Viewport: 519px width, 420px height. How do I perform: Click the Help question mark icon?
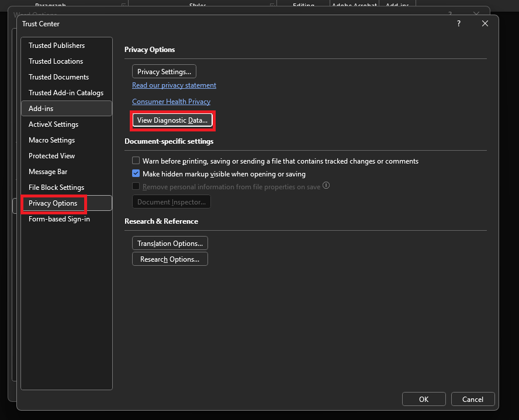[459, 24]
